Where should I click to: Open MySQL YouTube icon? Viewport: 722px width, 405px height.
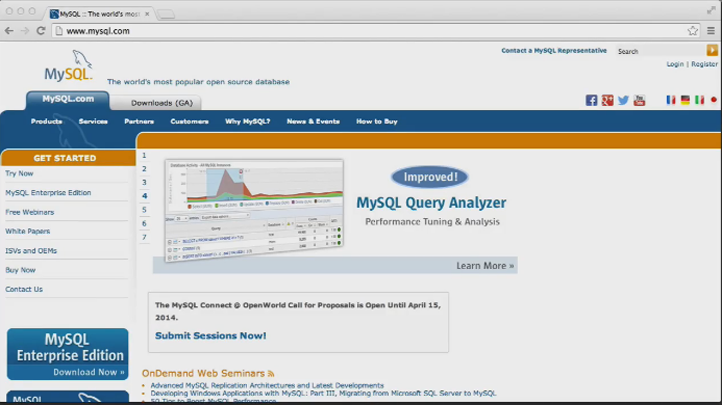click(640, 100)
